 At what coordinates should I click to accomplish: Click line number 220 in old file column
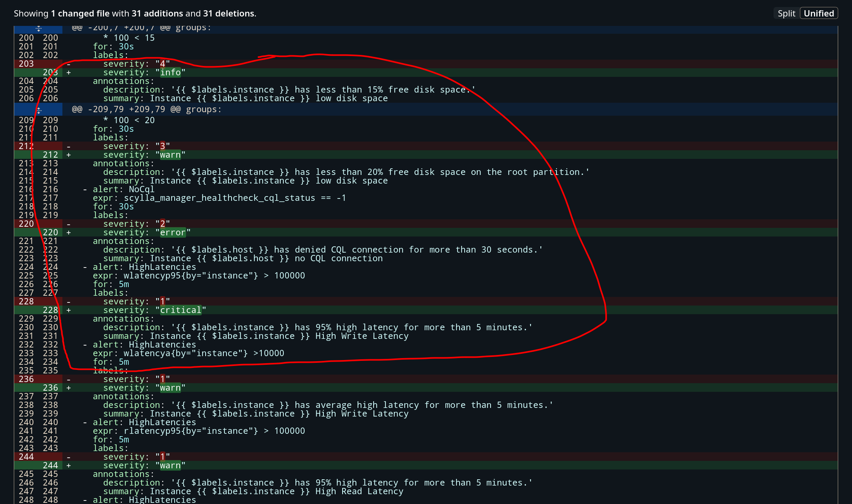pos(26,224)
